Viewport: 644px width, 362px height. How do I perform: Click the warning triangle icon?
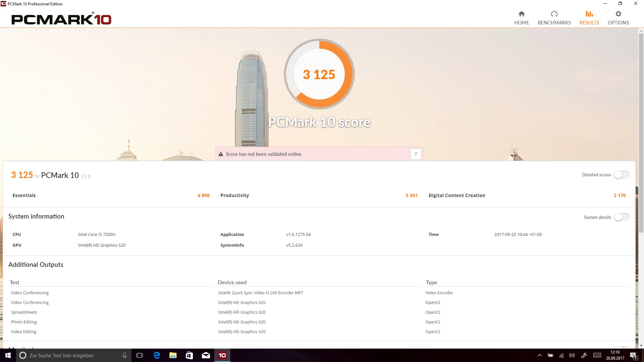pos(221,154)
